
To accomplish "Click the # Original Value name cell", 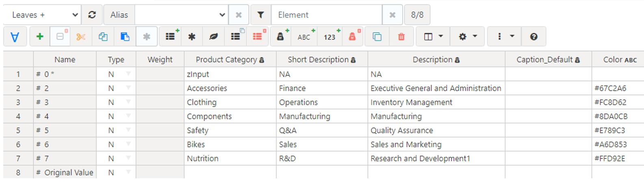I will click(65, 172).
